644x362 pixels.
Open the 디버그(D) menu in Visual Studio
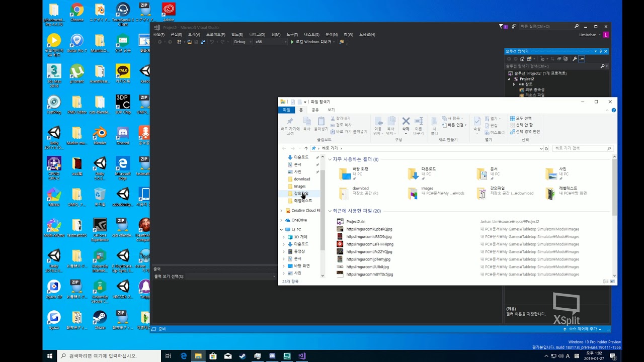pos(257,35)
